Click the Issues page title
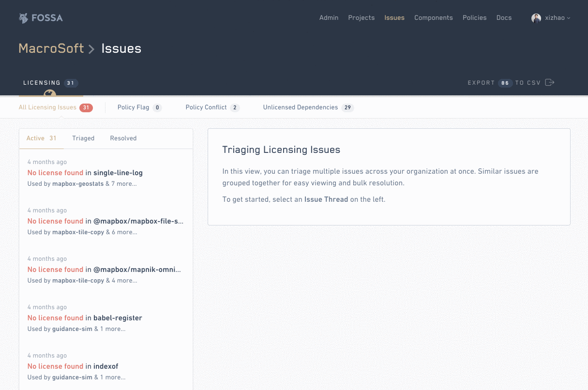This screenshot has width=588, height=390. tap(121, 48)
